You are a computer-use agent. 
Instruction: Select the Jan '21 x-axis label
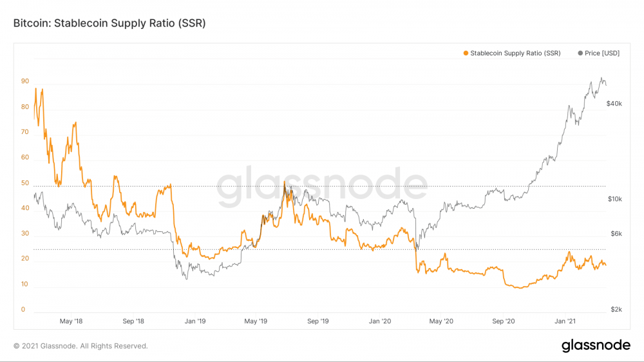[x=565, y=321]
